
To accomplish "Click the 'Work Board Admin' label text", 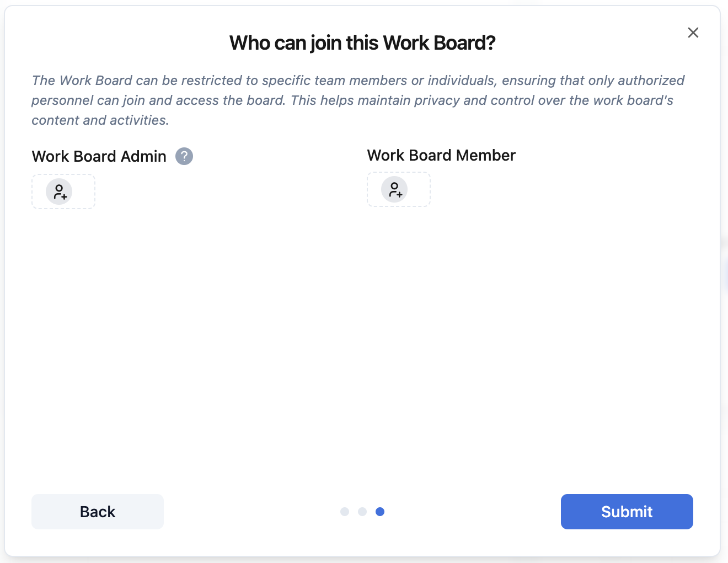I will (99, 156).
